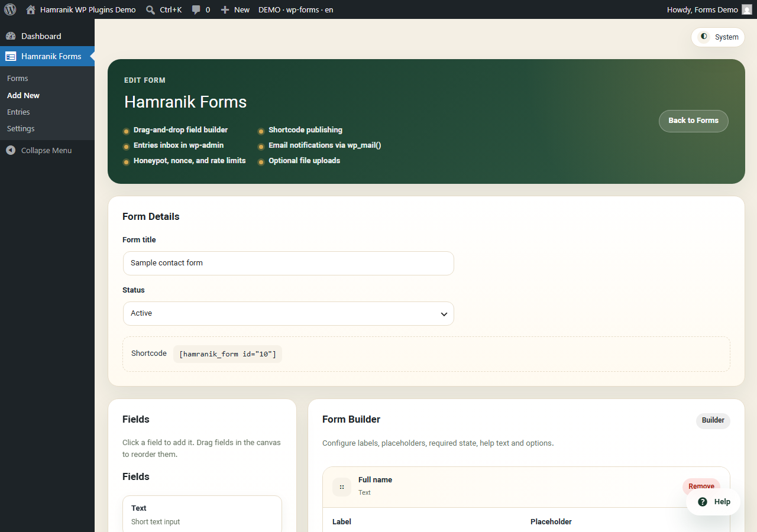The image size is (757, 532).
Task: Click Honeypot, nonce, and rate limits text
Action: (x=189, y=161)
